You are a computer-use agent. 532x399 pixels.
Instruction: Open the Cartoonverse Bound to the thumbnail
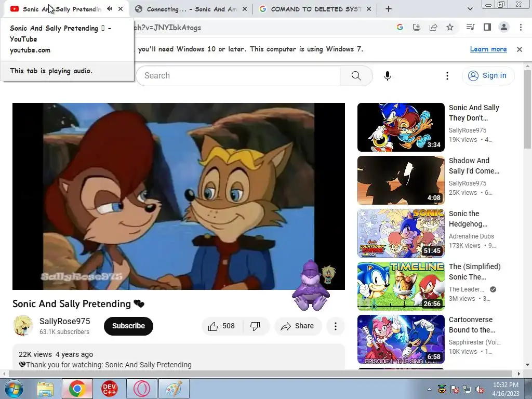(401, 339)
